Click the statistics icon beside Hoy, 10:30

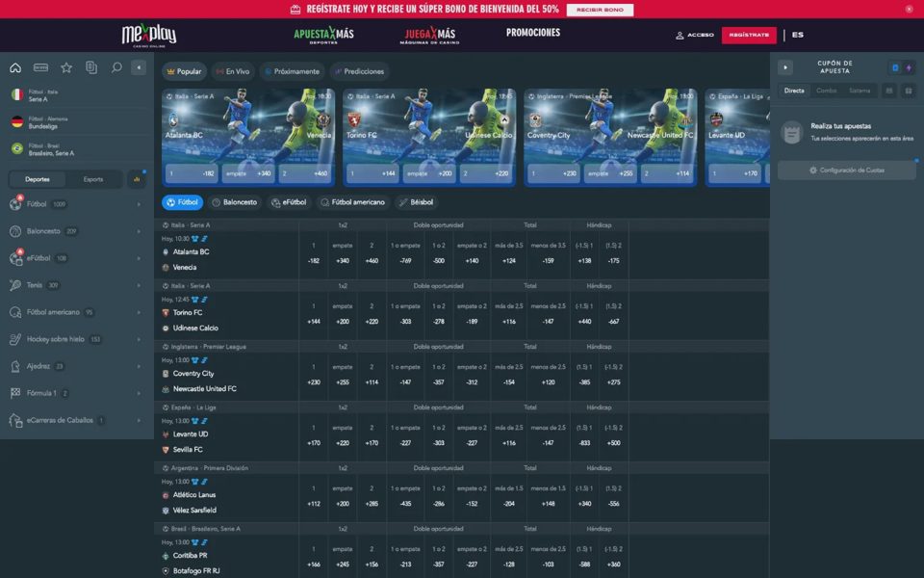click(204, 239)
